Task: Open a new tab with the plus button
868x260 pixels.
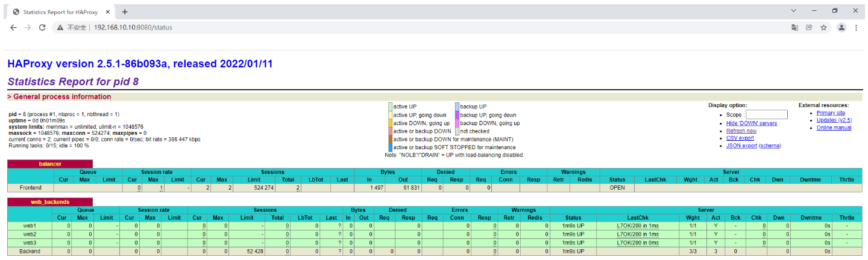Action: (125, 11)
